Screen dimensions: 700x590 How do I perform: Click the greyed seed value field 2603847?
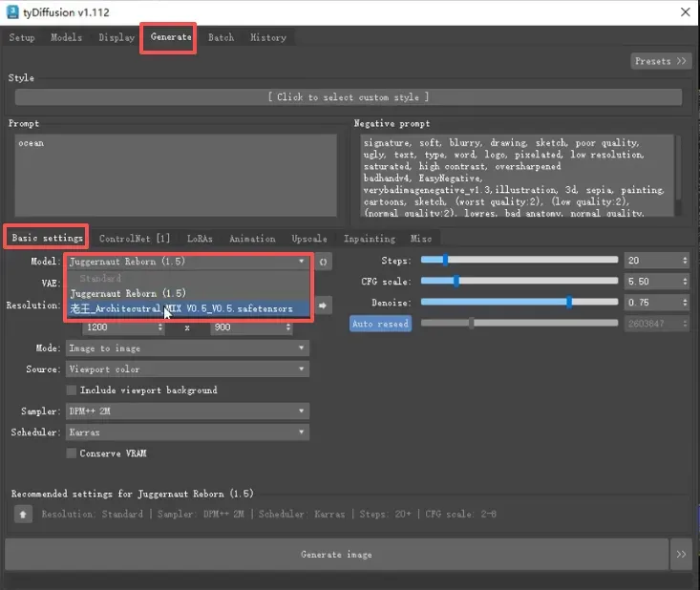click(657, 323)
